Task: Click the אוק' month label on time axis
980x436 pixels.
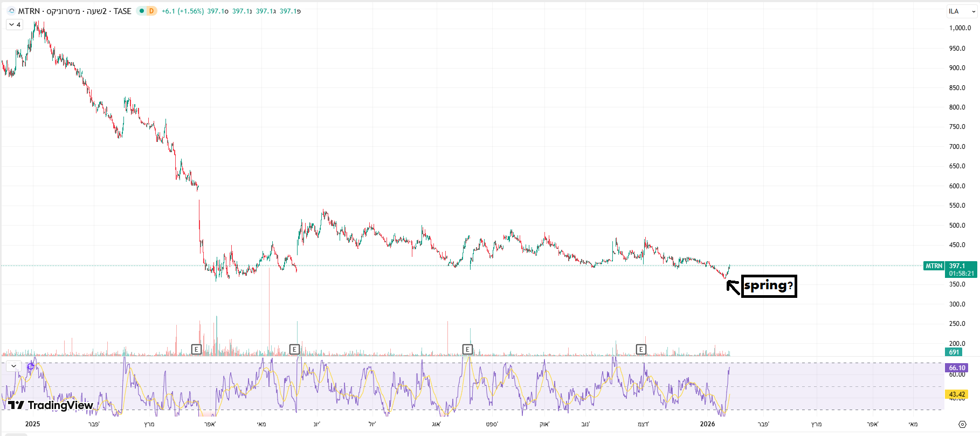Action: point(544,424)
